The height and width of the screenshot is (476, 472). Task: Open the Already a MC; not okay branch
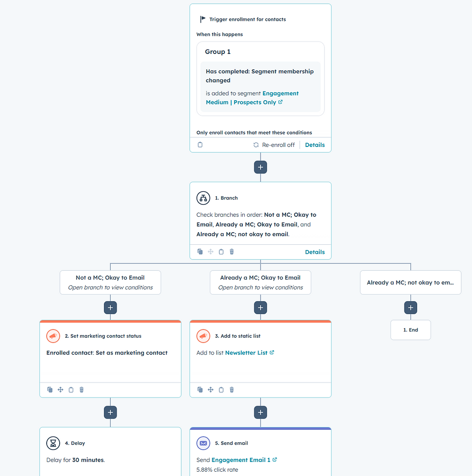tap(410, 282)
